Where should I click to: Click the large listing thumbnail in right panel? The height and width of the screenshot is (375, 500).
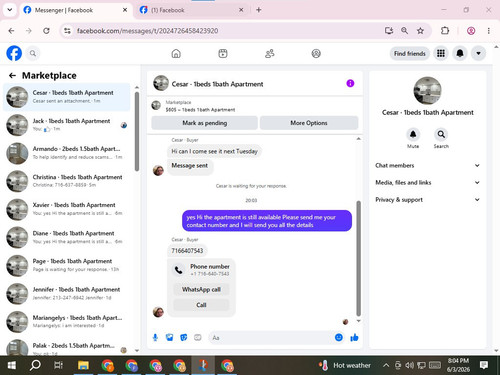point(427,91)
